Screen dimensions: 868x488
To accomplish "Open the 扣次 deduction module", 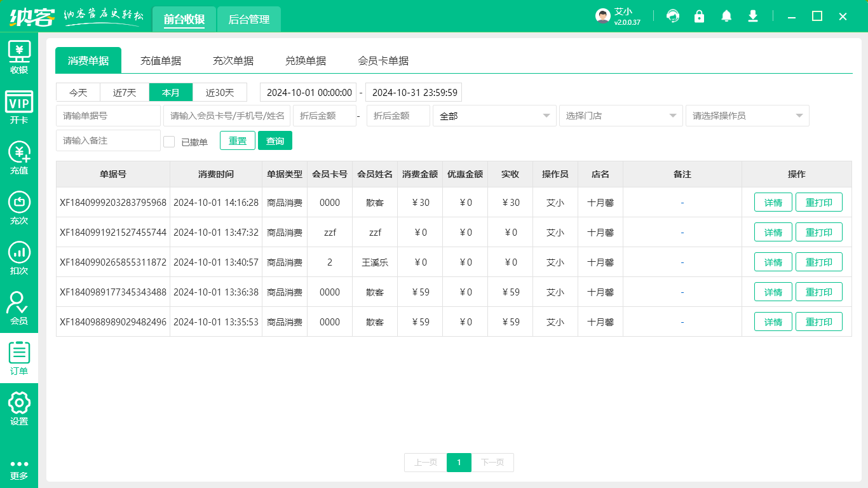I will pos(19,257).
